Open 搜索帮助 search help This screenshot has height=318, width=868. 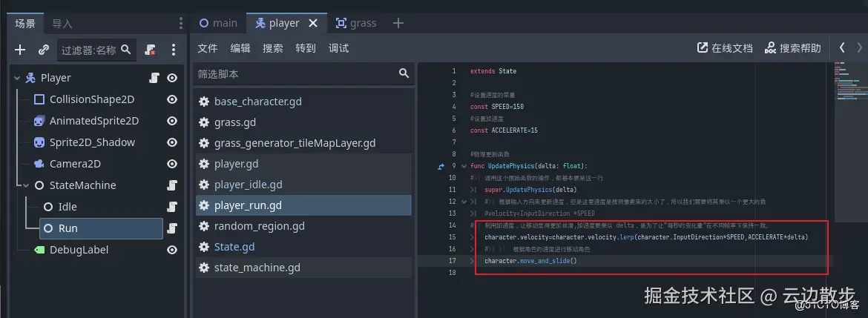click(x=793, y=48)
